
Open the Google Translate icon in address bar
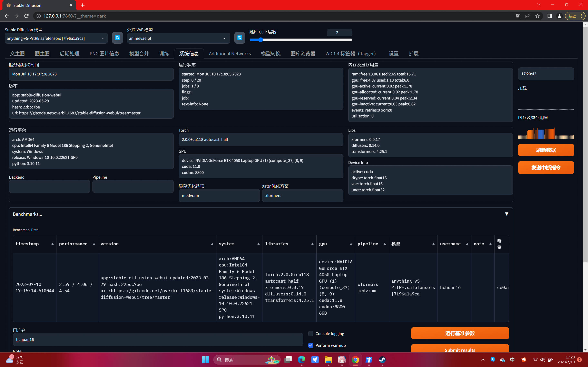pyautogui.click(x=518, y=16)
